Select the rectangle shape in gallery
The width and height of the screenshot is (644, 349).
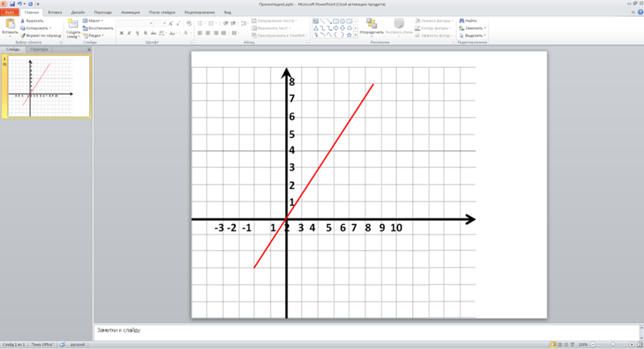tap(336, 22)
